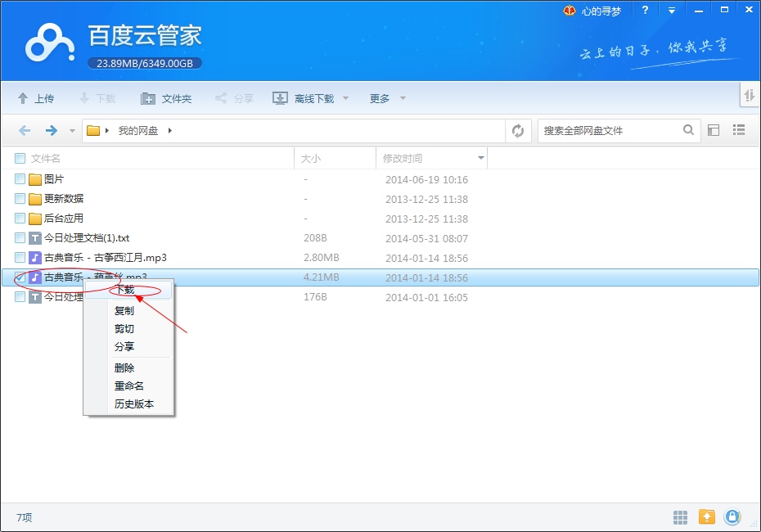Select the 图片 folder icon

35,179
